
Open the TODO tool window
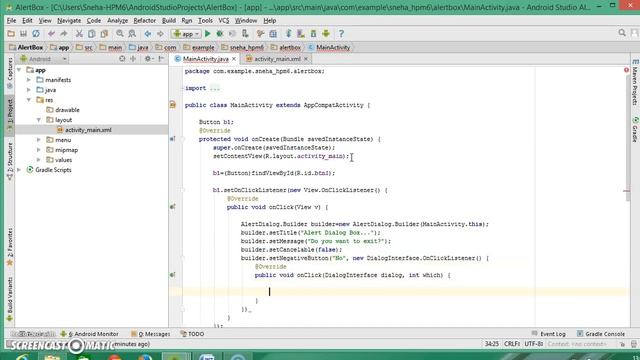point(192,334)
